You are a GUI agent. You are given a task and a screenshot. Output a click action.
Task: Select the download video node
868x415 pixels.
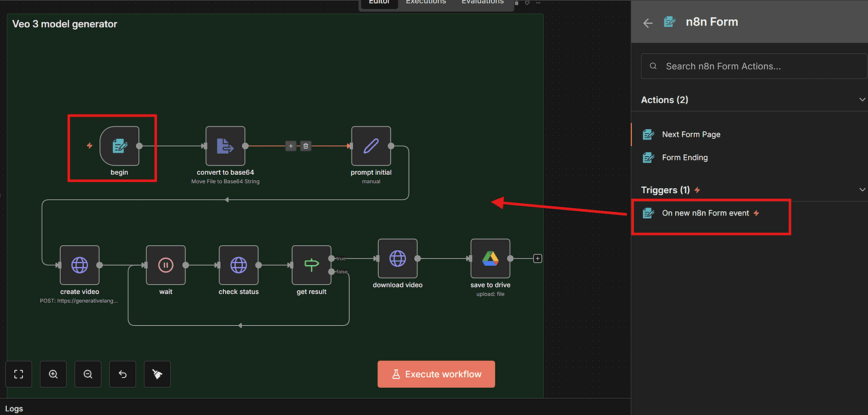[x=397, y=259]
